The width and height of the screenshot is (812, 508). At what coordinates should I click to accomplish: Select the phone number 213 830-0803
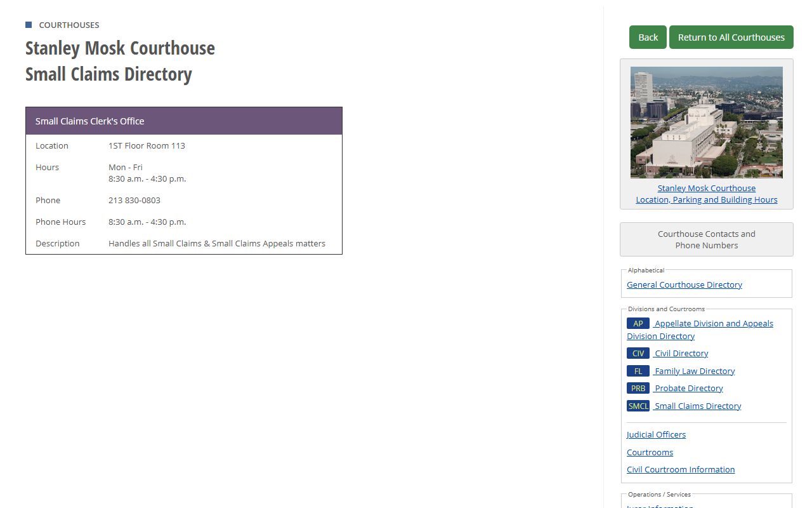[134, 200]
